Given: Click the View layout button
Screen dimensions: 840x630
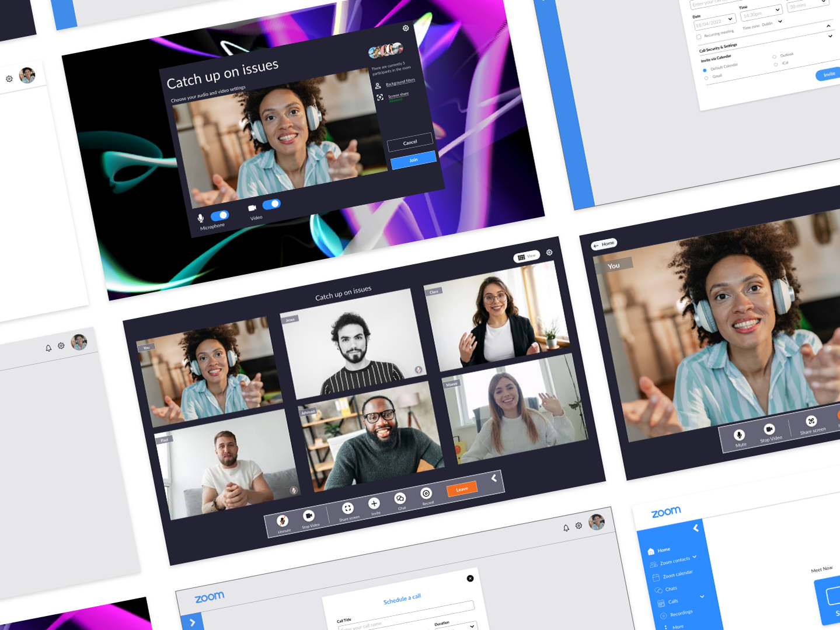Looking at the screenshot, I should 527,257.
